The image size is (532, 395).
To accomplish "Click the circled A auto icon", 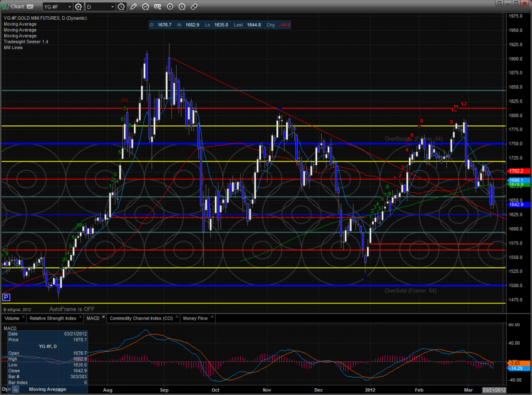I will pyautogui.click(x=182, y=7).
